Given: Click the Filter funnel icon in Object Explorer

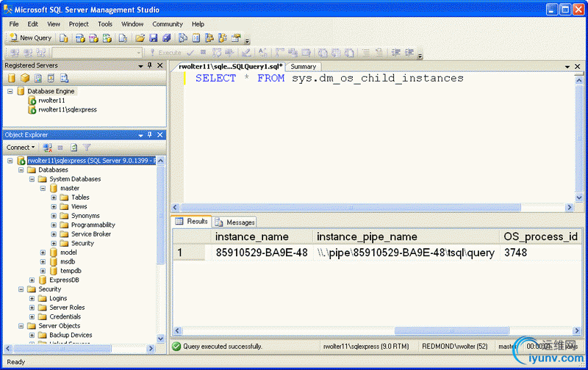Looking at the screenshot, I should tap(87, 148).
